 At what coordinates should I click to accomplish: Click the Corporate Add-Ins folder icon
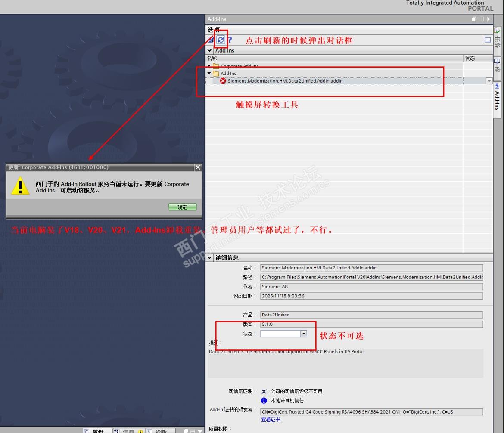tap(216, 66)
